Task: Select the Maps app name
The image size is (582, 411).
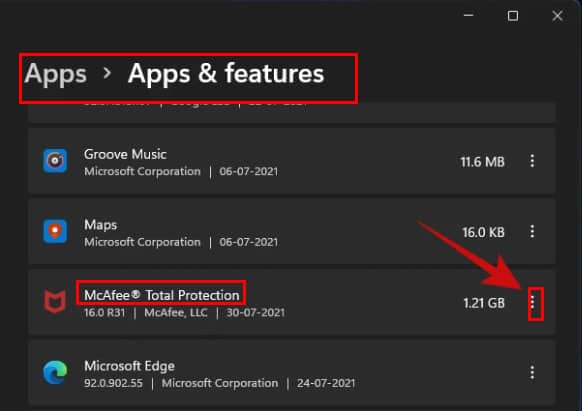Action: click(x=101, y=225)
